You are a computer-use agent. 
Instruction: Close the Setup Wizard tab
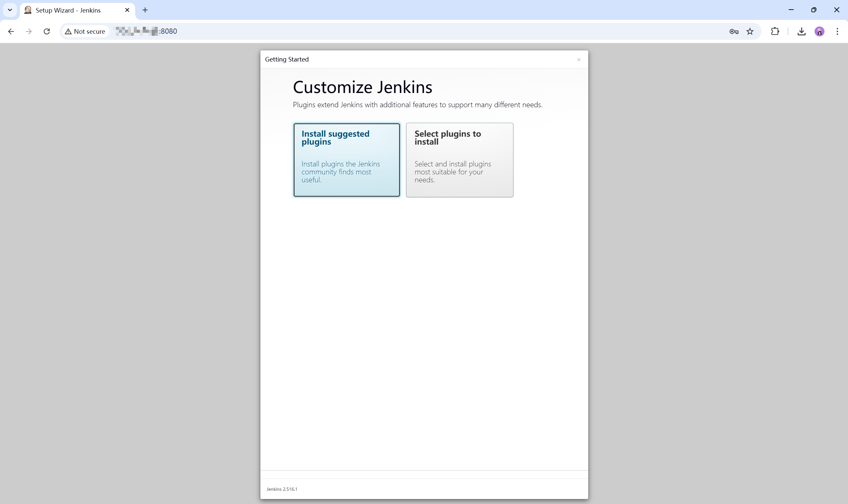[x=127, y=10]
